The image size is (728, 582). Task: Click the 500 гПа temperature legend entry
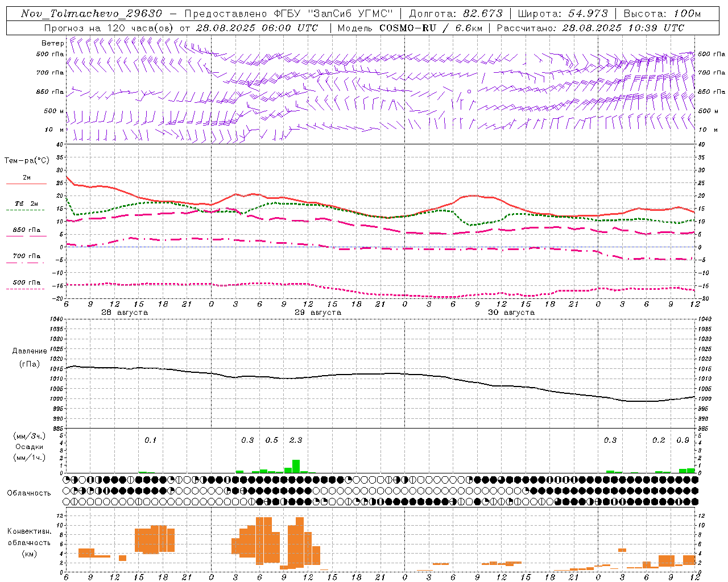(x=26, y=285)
